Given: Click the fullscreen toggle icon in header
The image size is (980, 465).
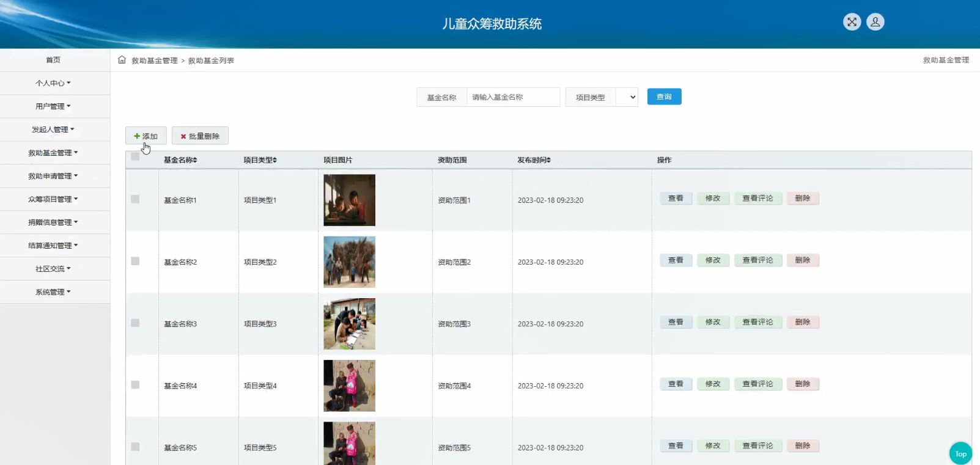Looking at the screenshot, I should [x=852, y=22].
